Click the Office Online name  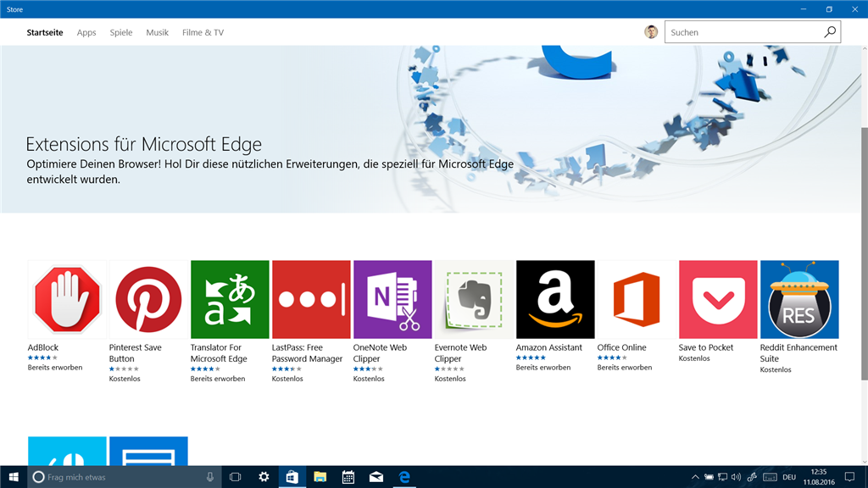[x=621, y=347]
